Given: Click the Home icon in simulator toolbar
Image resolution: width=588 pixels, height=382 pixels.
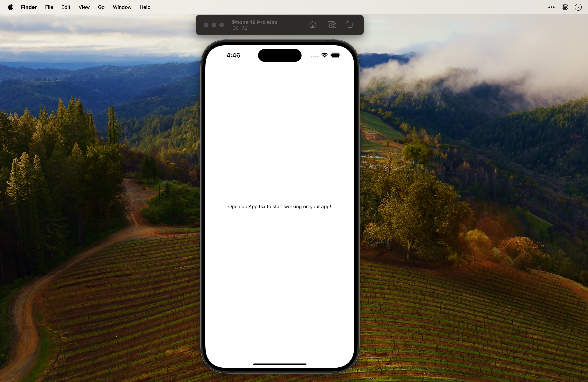Looking at the screenshot, I should [x=312, y=25].
